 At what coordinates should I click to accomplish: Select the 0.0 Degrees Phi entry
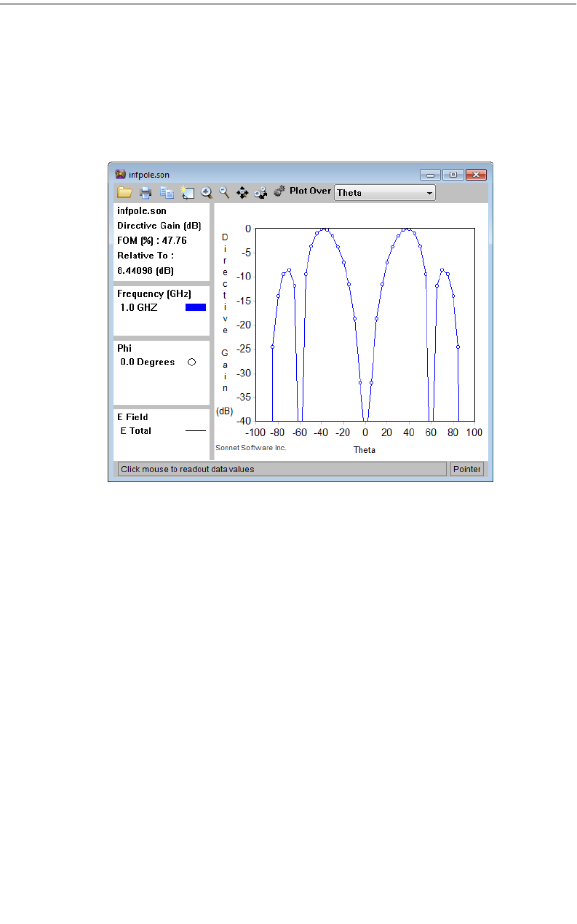(x=148, y=362)
